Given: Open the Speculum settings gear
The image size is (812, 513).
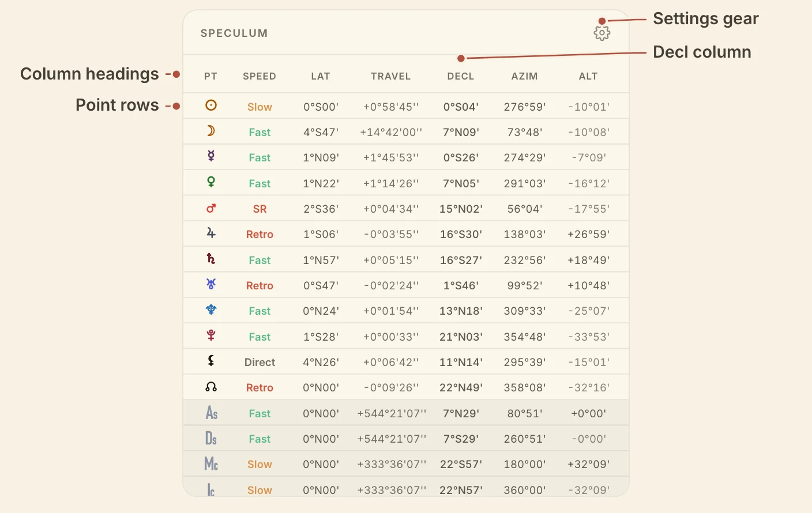Looking at the screenshot, I should (x=602, y=33).
